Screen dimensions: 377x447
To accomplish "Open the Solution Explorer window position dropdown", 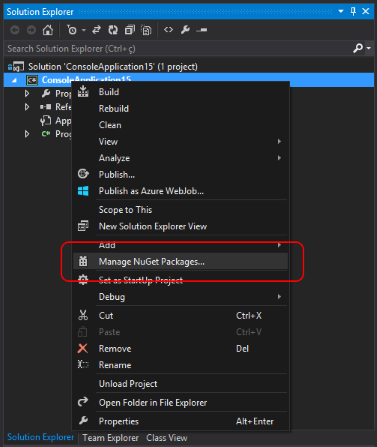I will (x=341, y=11).
